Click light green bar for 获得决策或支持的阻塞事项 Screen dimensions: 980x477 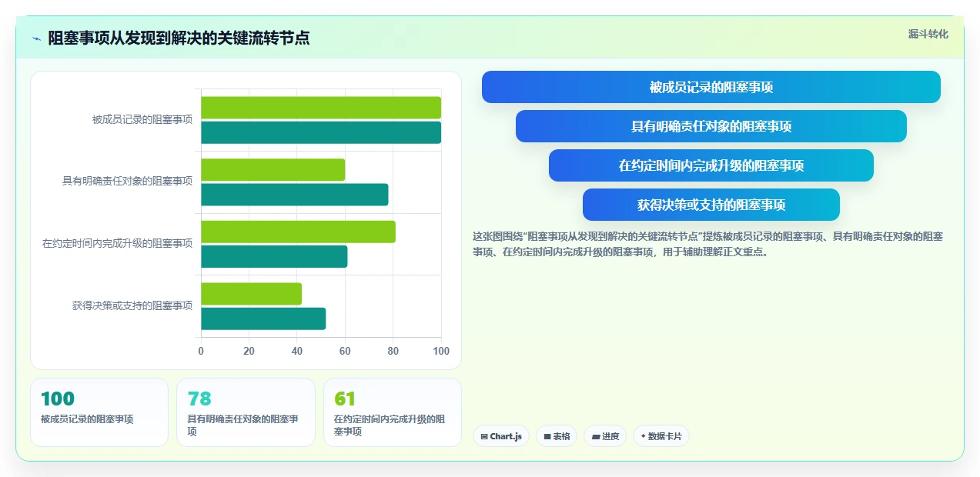252,294
